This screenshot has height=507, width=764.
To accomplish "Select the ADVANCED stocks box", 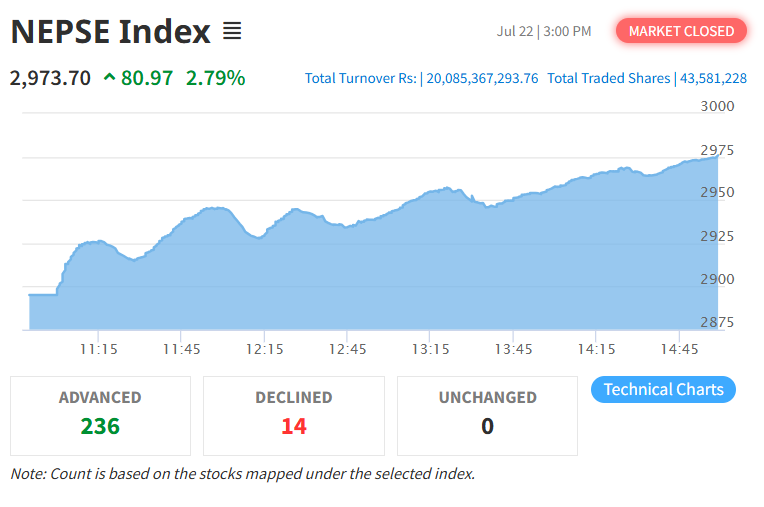I will pyautogui.click(x=100, y=416).
